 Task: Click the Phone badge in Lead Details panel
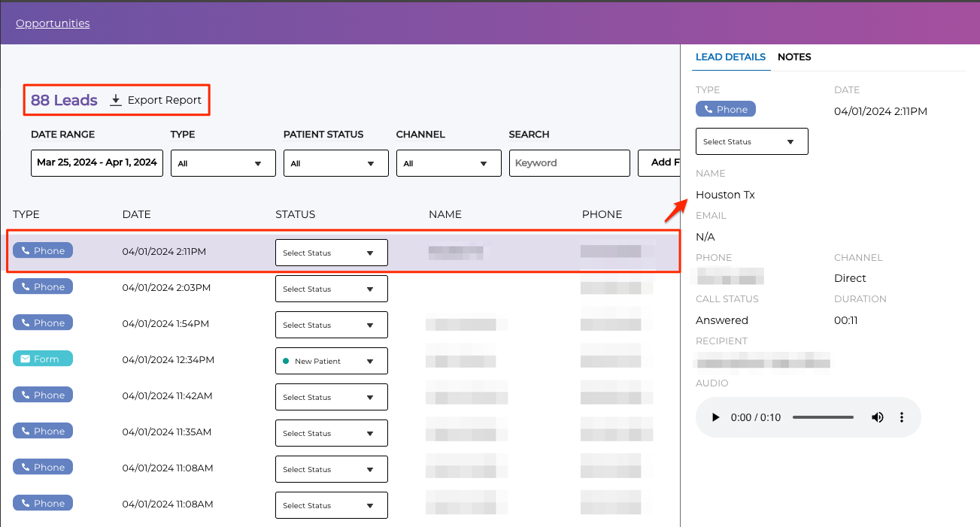(x=725, y=109)
